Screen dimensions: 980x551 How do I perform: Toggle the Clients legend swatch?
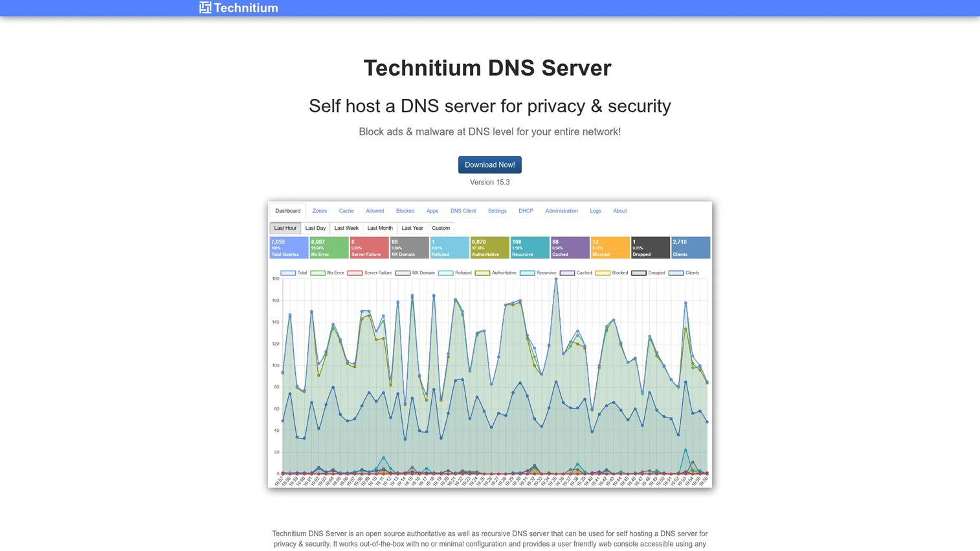point(676,273)
